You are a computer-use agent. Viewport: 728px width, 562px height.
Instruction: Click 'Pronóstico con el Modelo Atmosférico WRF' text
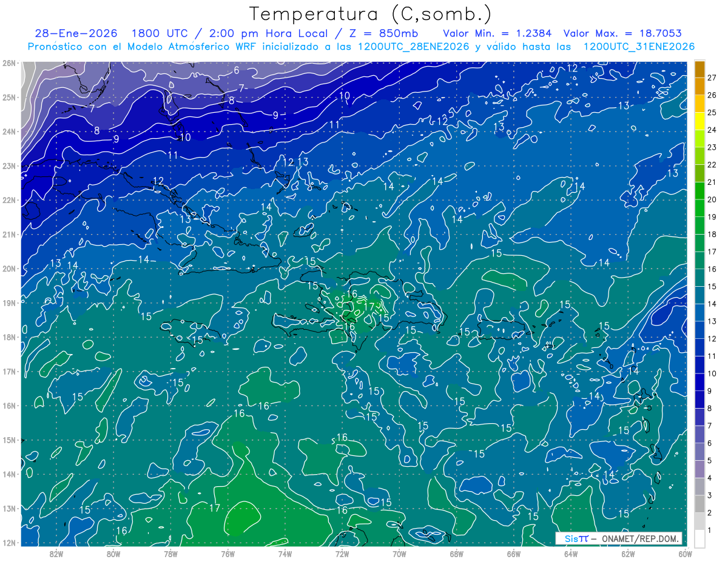[x=143, y=46]
